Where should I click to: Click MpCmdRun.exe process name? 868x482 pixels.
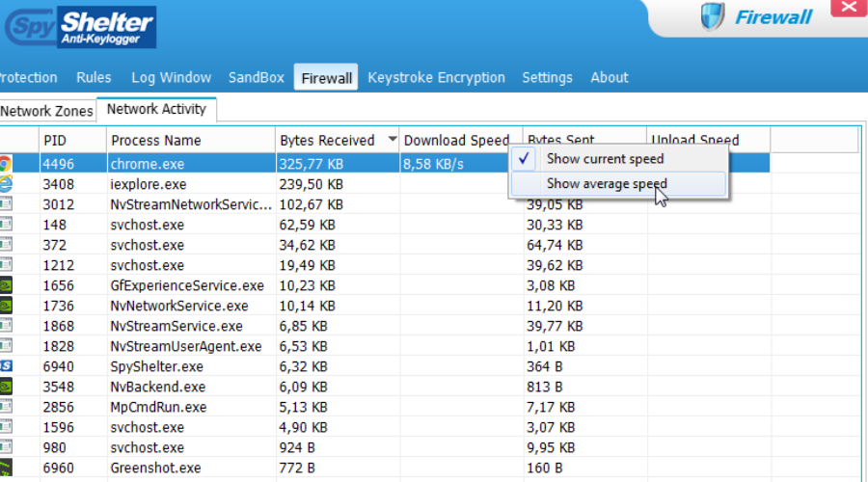158,408
